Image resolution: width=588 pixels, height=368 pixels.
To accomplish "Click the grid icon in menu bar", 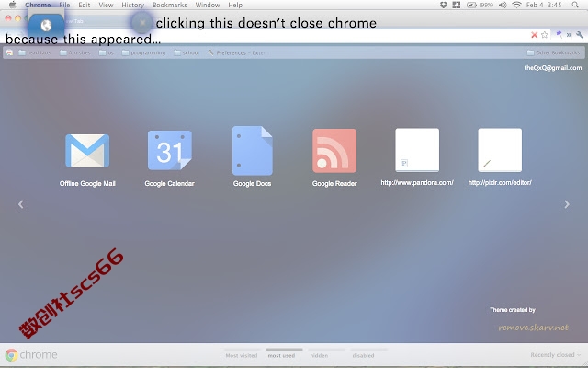I will coord(457,5).
